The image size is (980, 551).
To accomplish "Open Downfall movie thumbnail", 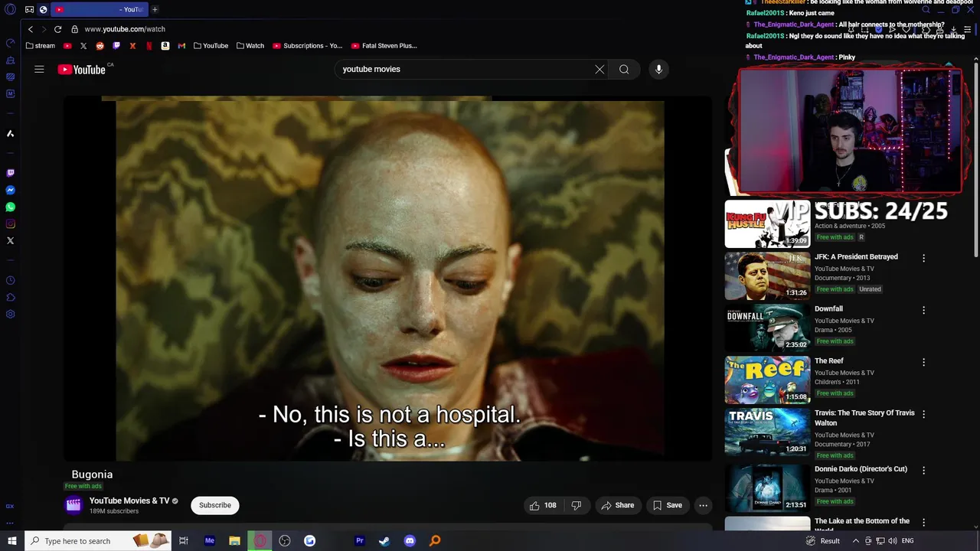I will [x=767, y=328].
